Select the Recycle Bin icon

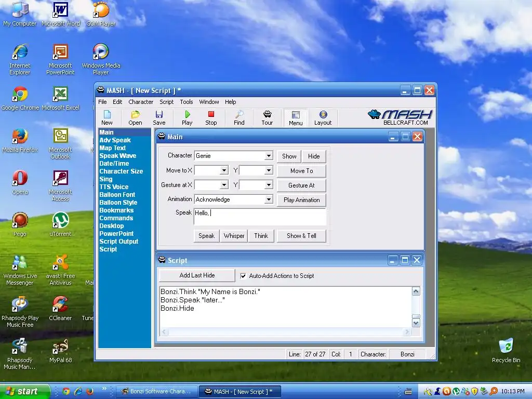click(506, 351)
